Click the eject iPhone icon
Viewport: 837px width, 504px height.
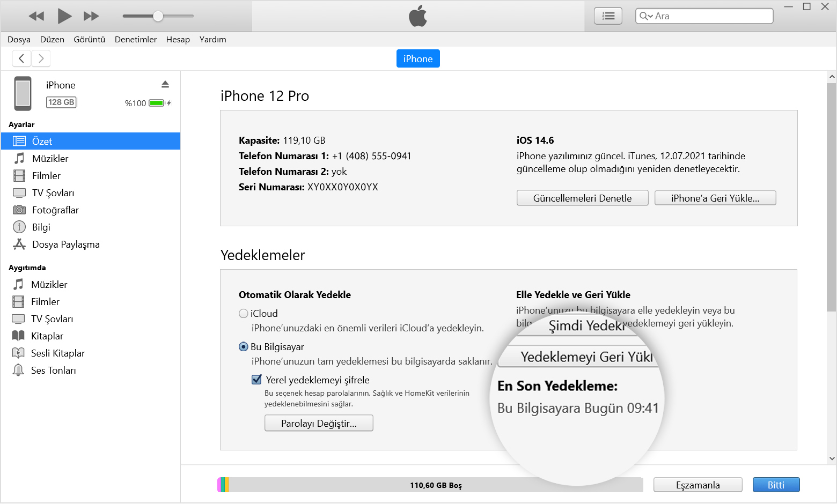tap(165, 85)
